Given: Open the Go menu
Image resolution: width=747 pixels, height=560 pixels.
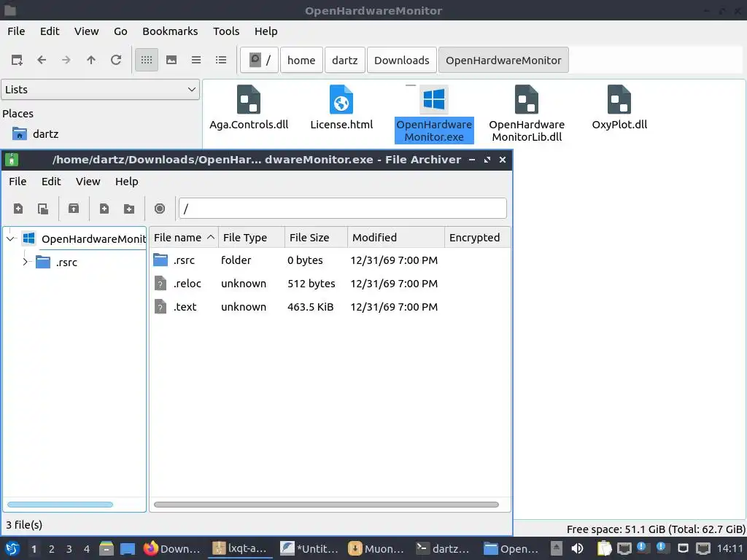Looking at the screenshot, I should click(x=120, y=31).
